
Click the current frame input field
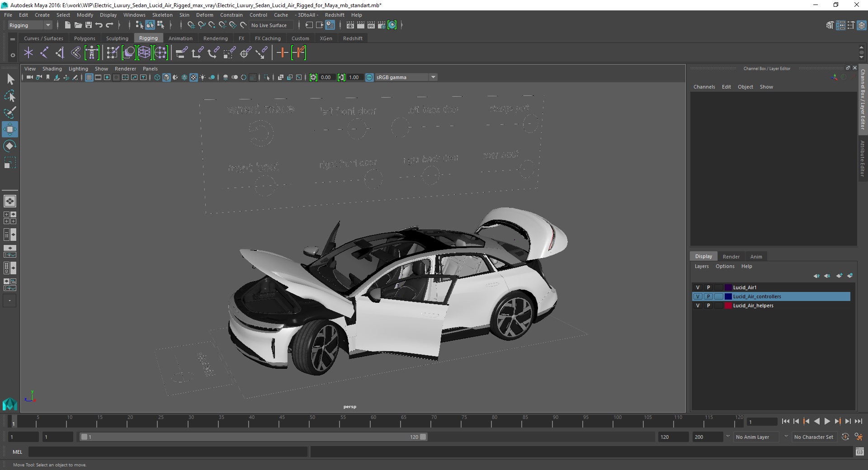point(762,422)
